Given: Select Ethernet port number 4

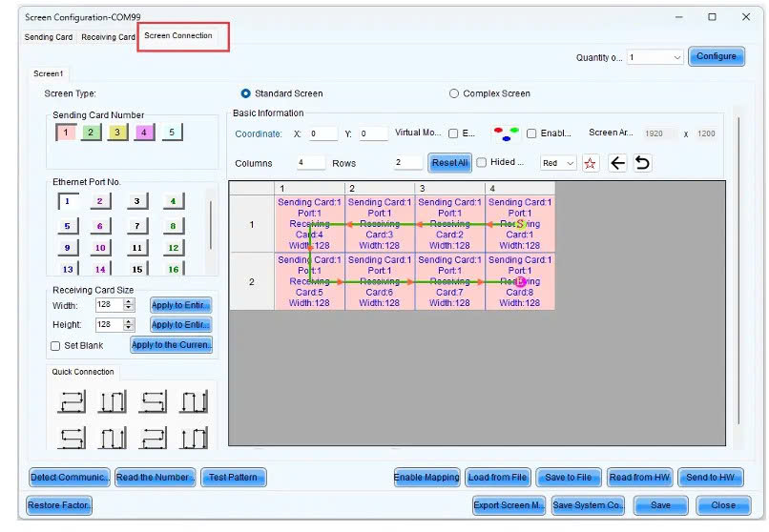Looking at the screenshot, I should tap(172, 201).
